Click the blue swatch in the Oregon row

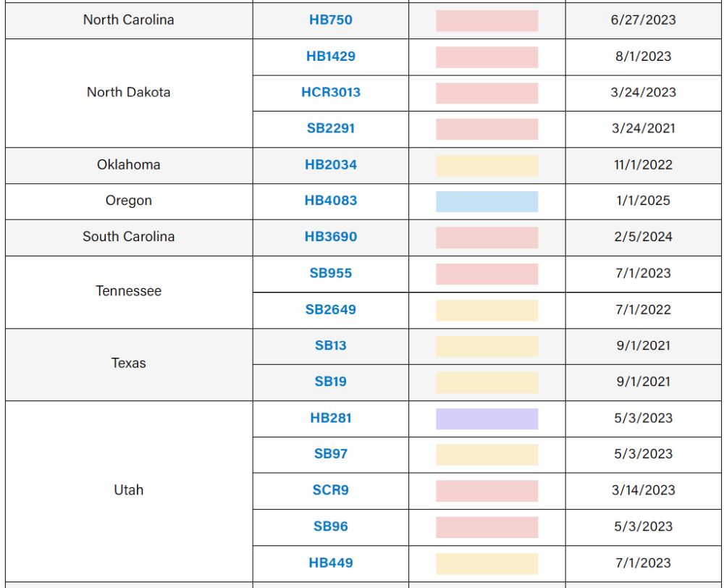[487, 201]
